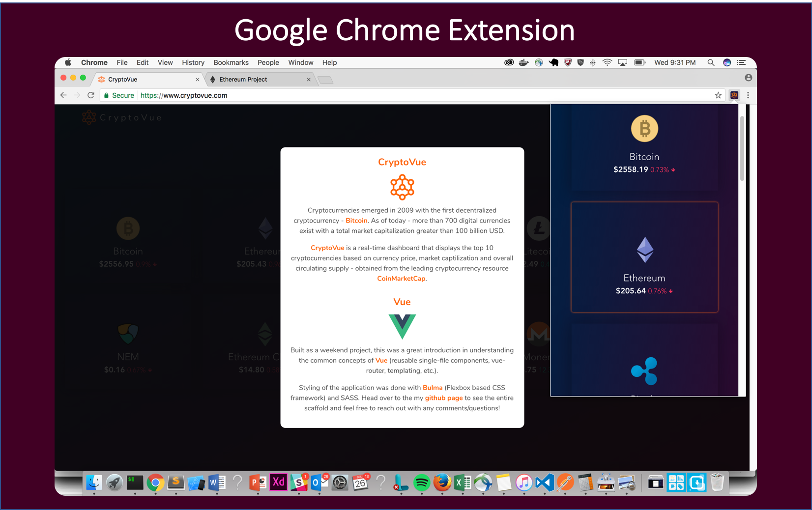Open the Window menu
Viewport: 812px width, 510px height.
point(301,62)
